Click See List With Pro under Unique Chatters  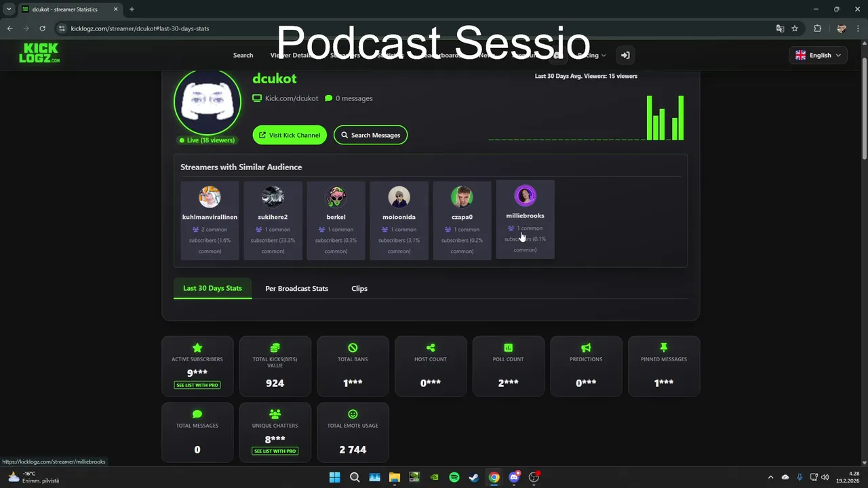pos(275,451)
